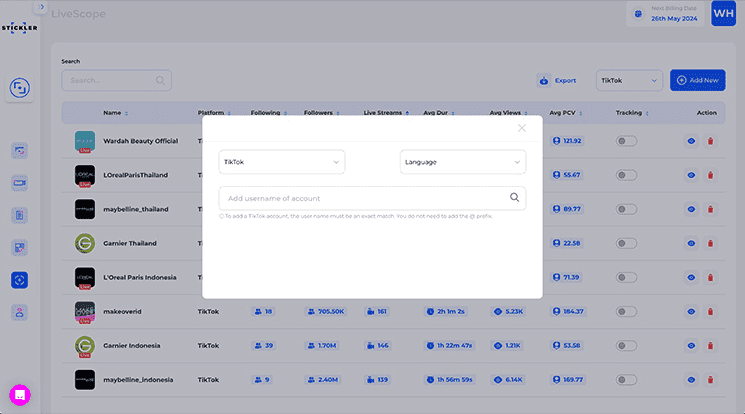Delete the LOrealParisThailand row
This screenshot has height=414, width=745.
710,175
